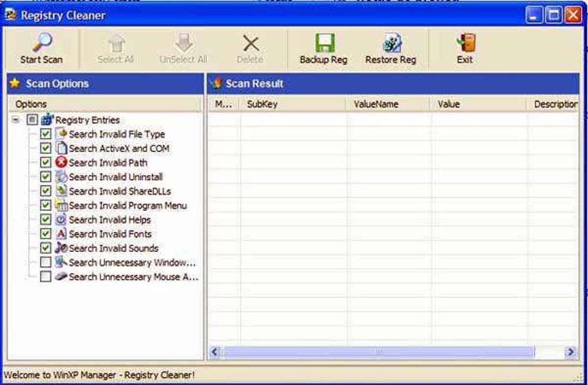Click the Scan Result panel icon

[x=216, y=83]
